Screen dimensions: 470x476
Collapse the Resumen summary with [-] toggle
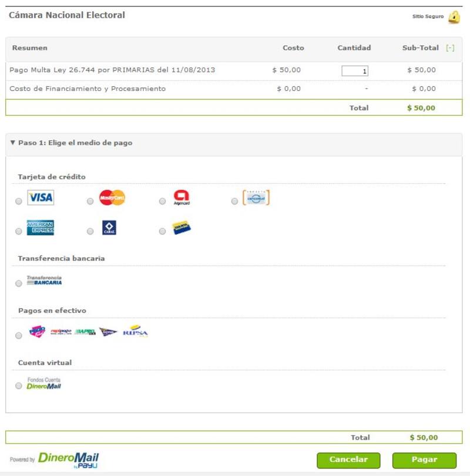pyautogui.click(x=450, y=48)
